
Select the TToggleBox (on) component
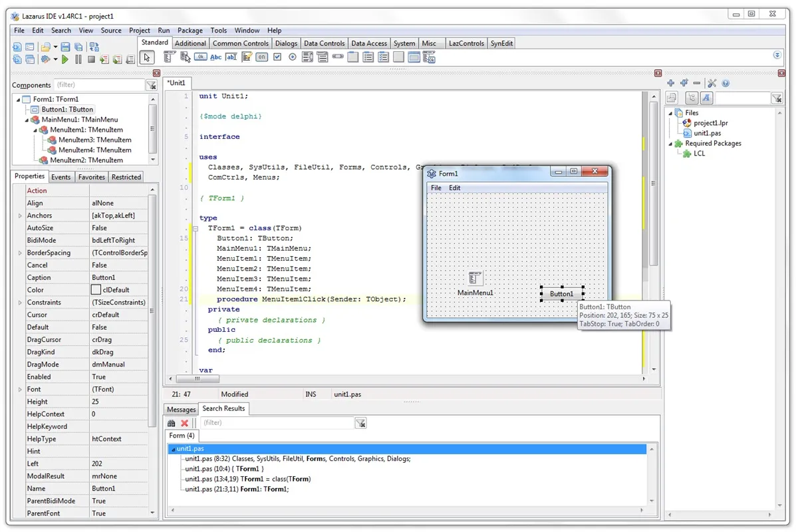[261, 57]
